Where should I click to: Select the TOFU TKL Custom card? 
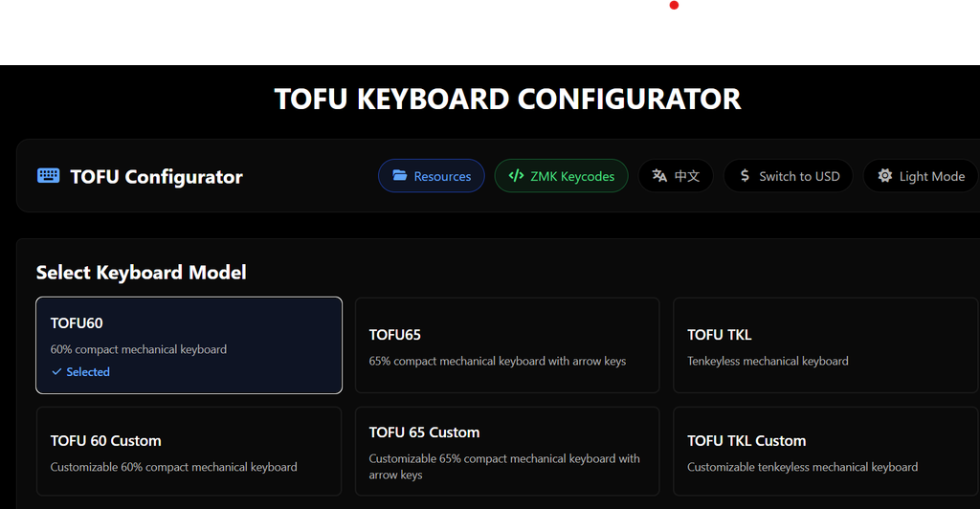click(x=825, y=452)
